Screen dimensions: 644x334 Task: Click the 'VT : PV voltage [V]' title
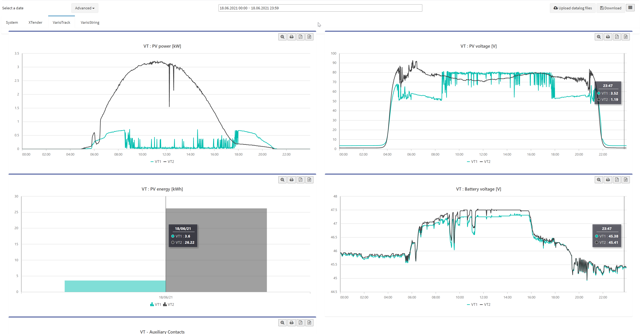click(478, 46)
